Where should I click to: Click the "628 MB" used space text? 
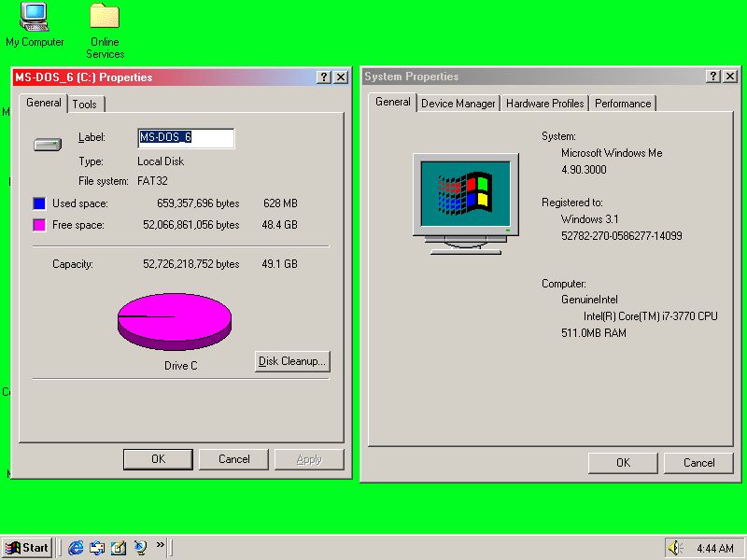coord(281,203)
